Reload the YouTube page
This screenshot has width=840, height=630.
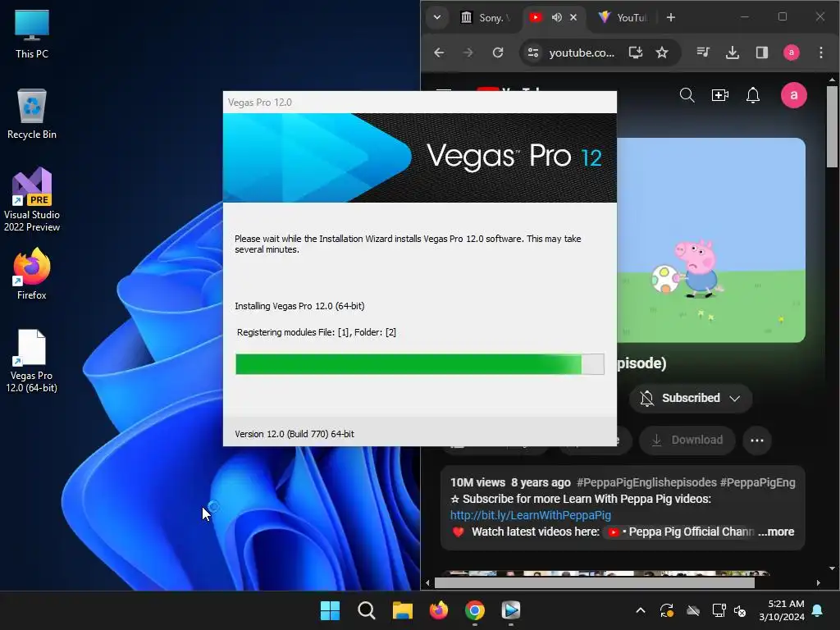pyautogui.click(x=498, y=52)
